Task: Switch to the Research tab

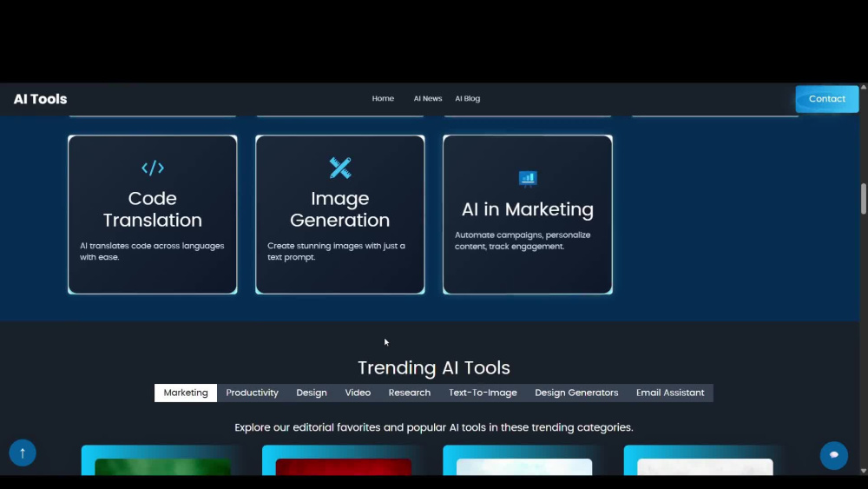Action: tap(409, 393)
